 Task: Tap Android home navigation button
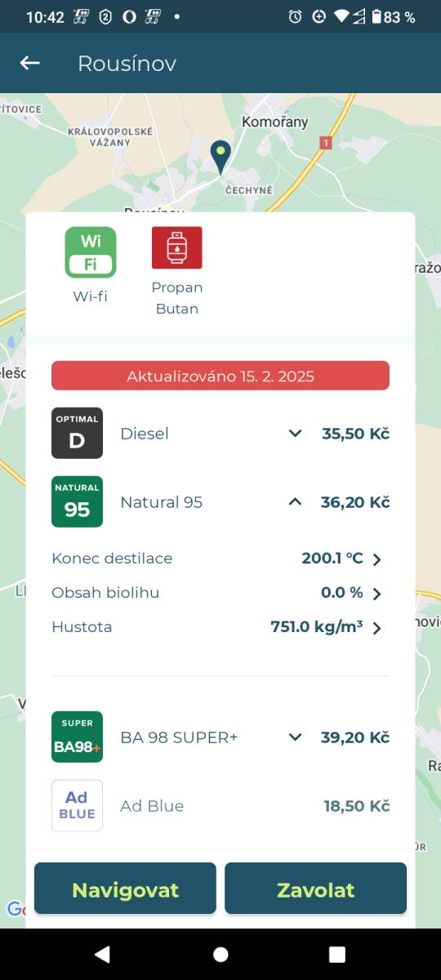pos(220,954)
